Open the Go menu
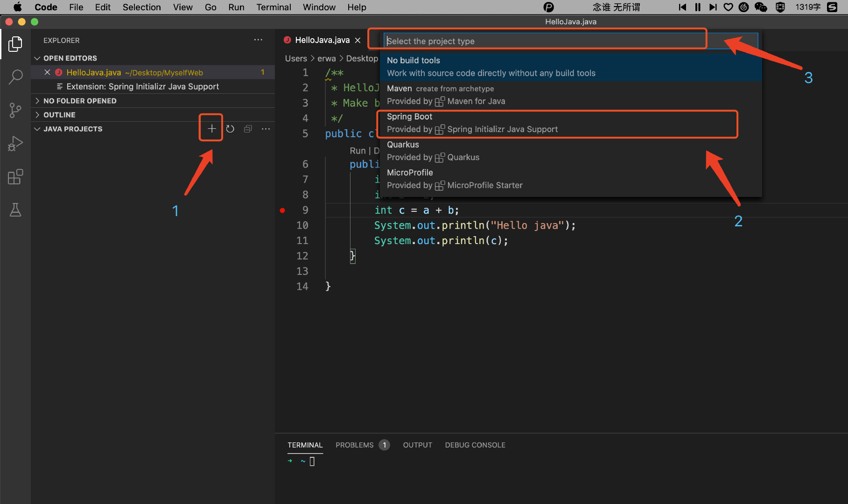 point(210,7)
